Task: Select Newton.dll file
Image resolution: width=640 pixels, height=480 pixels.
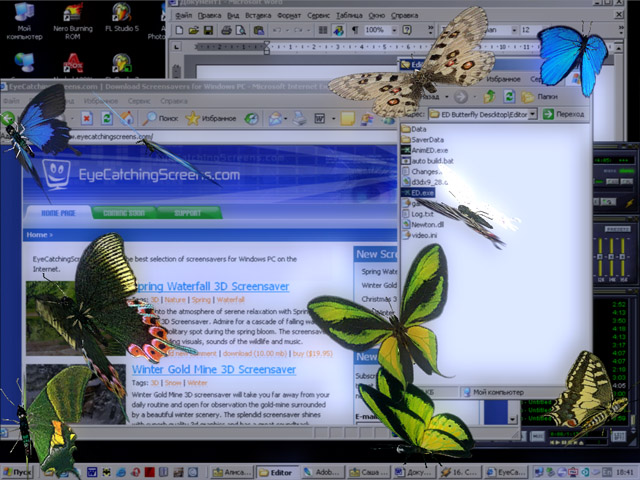Action: click(423, 224)
